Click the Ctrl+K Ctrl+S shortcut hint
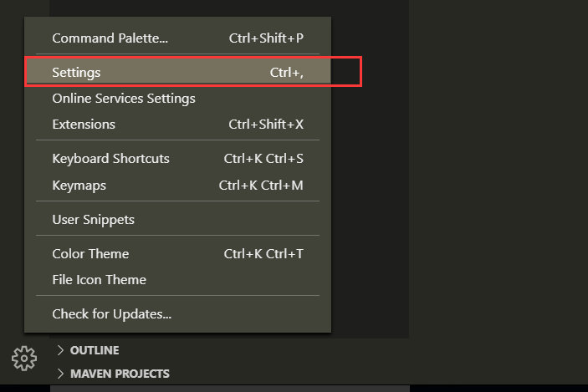588x392 pixels. 263,159
